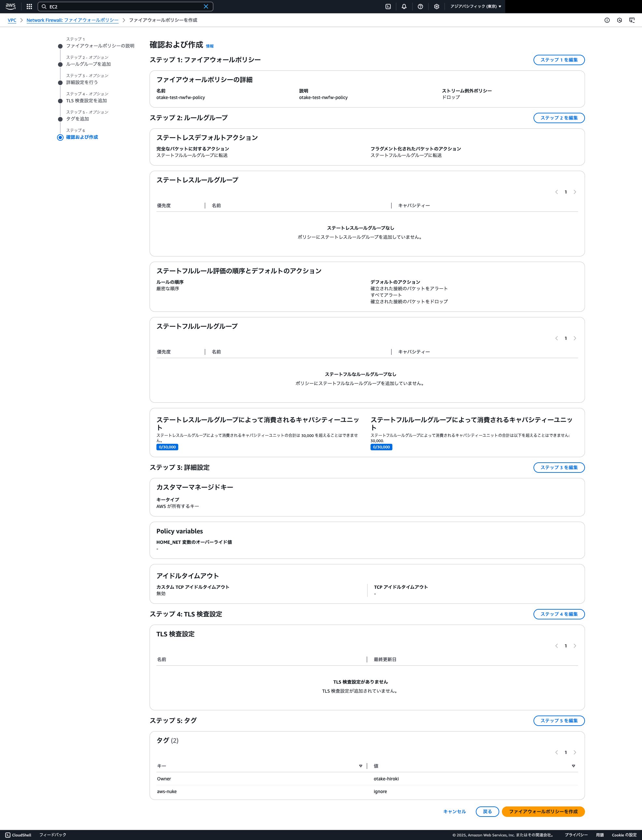Go to next page in TLS inspection table

tap(575, 646)
